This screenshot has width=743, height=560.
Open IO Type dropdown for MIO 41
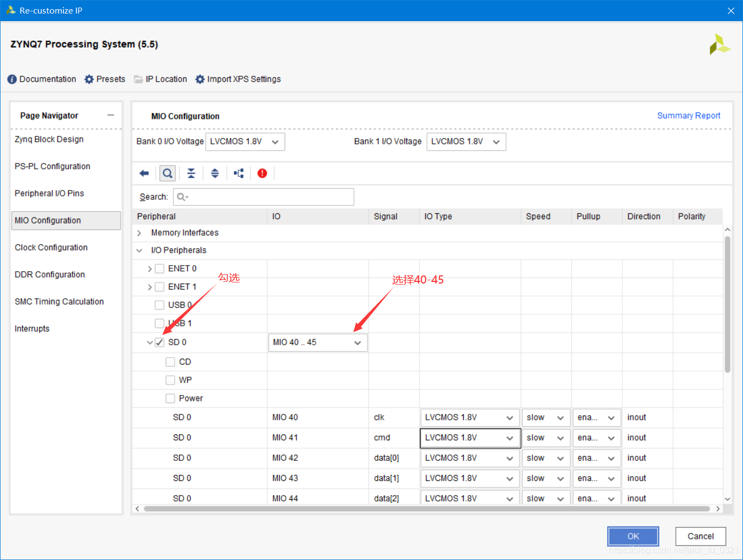[x=470, y=438]
